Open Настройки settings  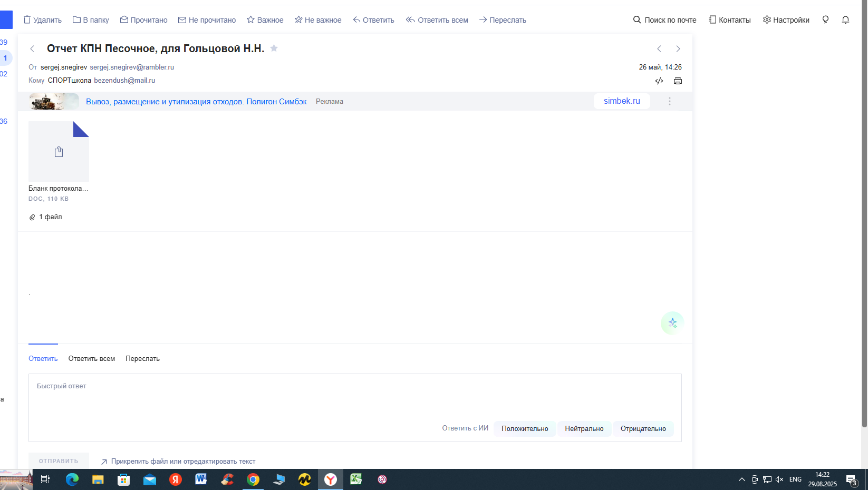786,20
